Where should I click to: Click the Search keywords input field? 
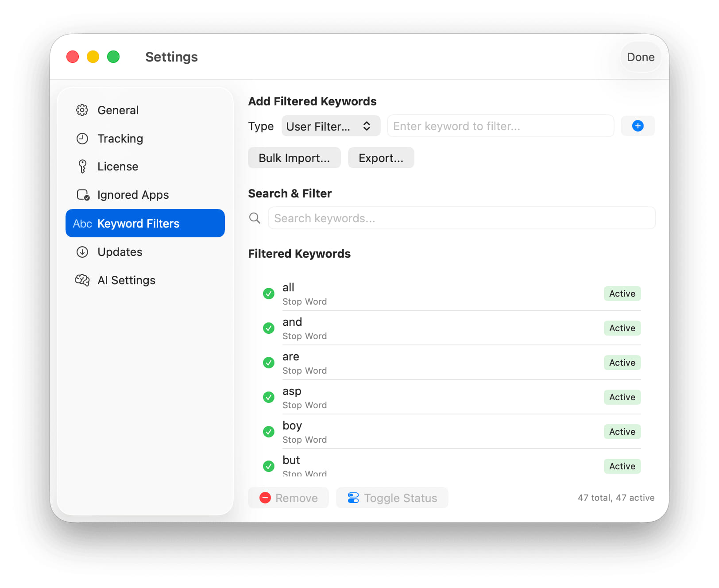[x=461, y=218]
